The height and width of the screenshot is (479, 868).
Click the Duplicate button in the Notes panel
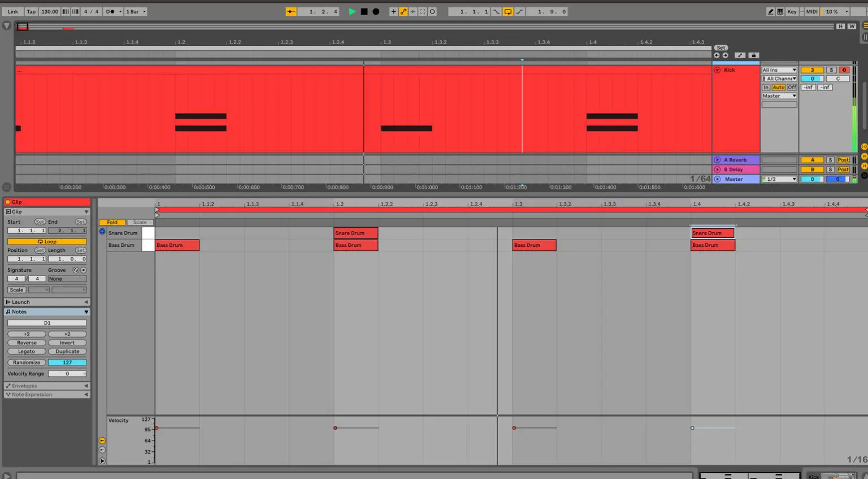pyautogui.click(x=67, y=351)
